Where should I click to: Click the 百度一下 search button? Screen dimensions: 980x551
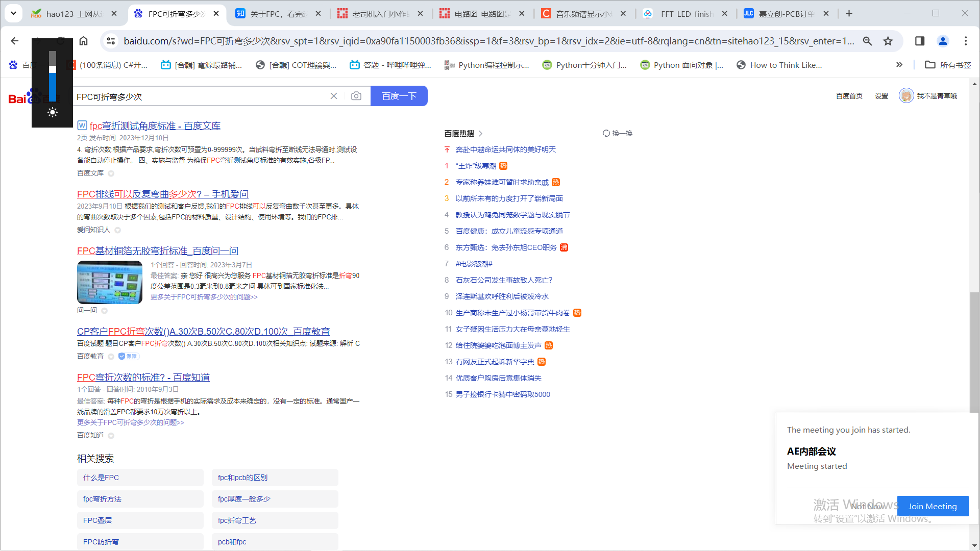click(399, 96)
